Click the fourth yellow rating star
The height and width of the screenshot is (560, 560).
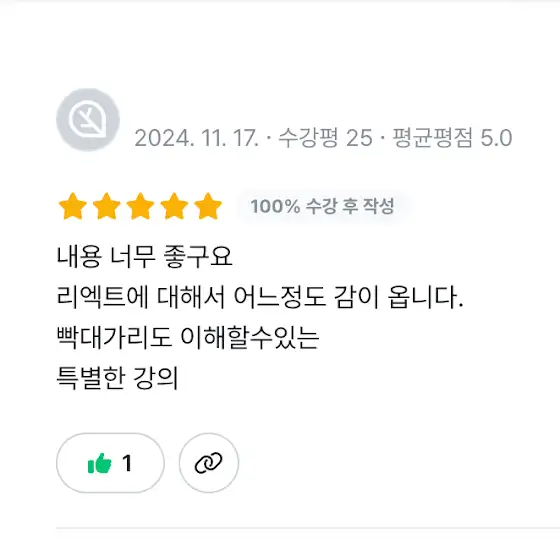point(174,206)
